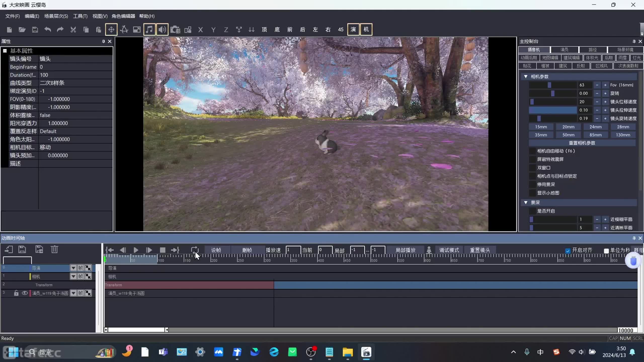Stop timeline playback
The width and height of the screenshot is (644, 362).
tap(163, 250)
